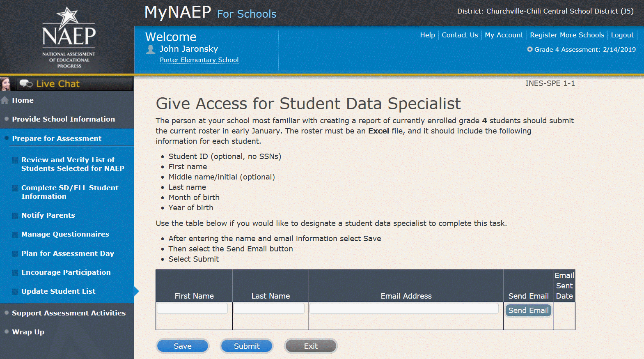This screenshot has width=644, height=359.
Task: Click the user silhouette icon beside John Jaronsky
Action: click(151, 50)
